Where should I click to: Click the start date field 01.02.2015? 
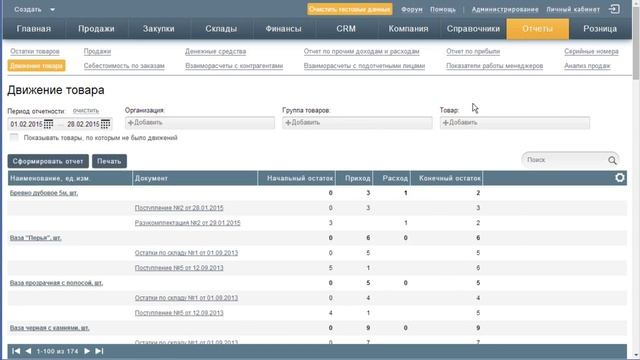click(x=26, y=124)
